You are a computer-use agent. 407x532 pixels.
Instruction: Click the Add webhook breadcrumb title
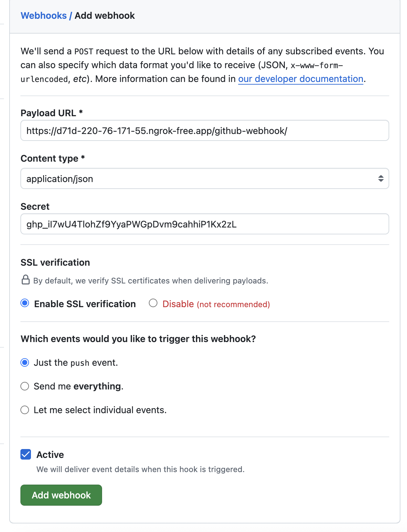coord(105,15)
